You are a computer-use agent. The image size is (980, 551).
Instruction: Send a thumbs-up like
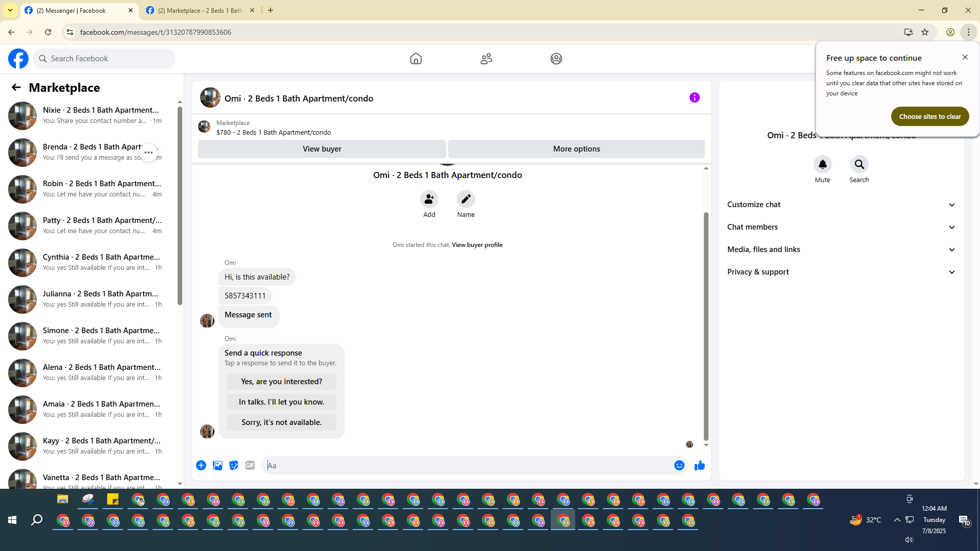point(699,465)
